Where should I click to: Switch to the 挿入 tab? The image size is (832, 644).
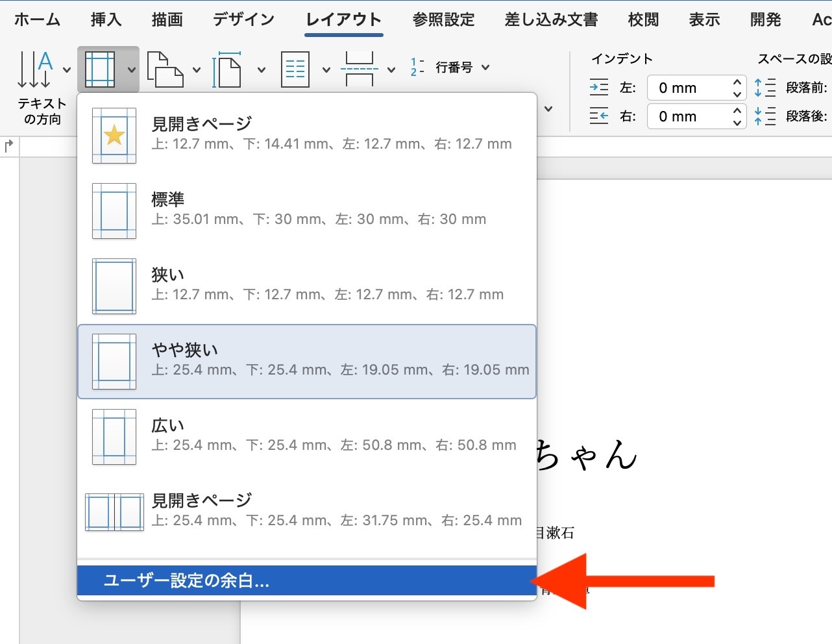point(106,19)
